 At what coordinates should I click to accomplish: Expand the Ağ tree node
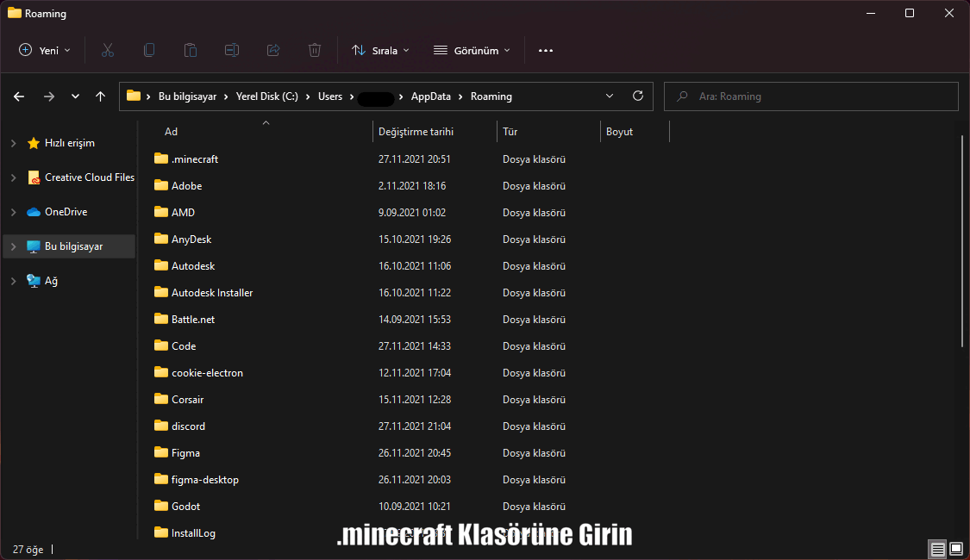tap(14, 281)
